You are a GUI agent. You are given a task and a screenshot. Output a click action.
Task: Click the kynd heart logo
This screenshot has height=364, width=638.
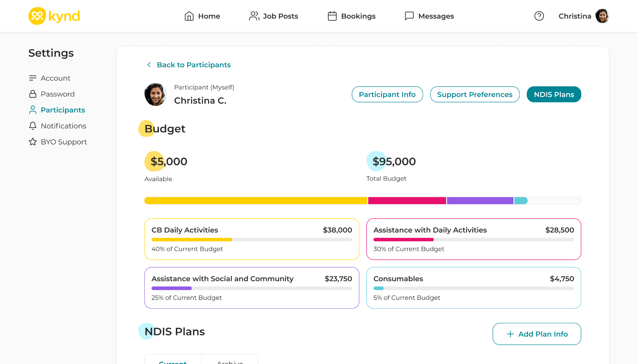37,16
